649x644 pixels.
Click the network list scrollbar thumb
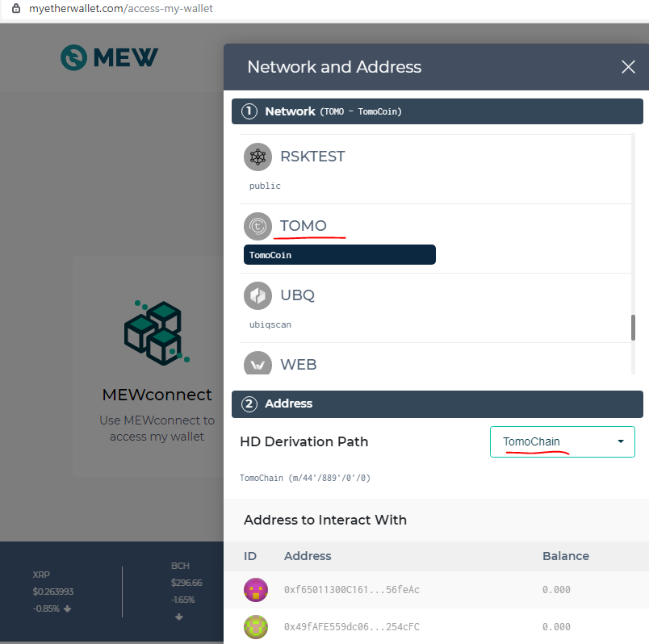point(633,328)
